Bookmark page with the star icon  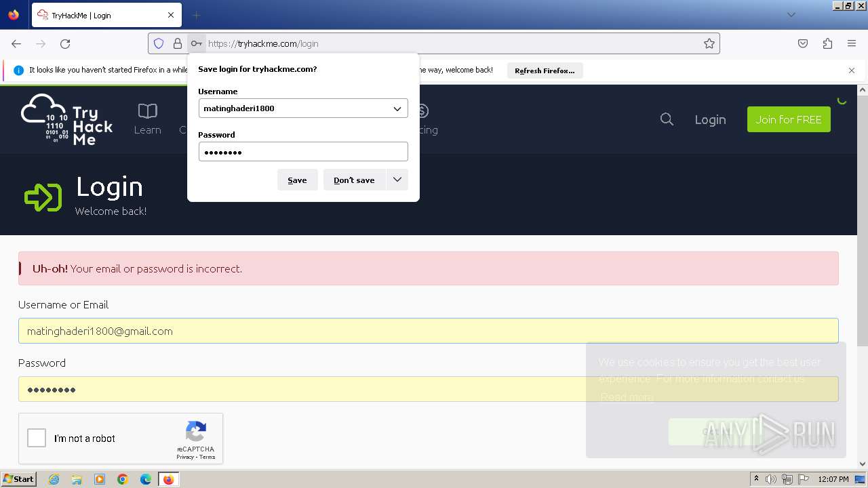coord(709,43)
